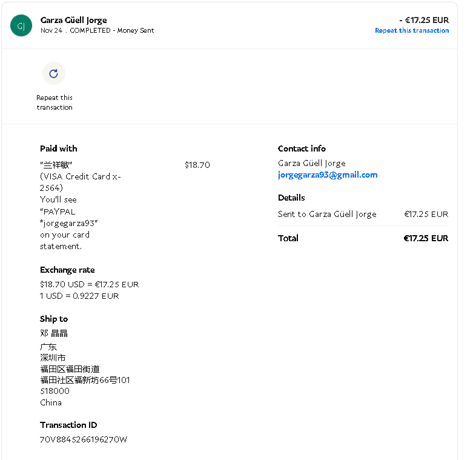Click the $18.70 paid amount
Viewport: 476px width, 460px height.
[197, 165]
